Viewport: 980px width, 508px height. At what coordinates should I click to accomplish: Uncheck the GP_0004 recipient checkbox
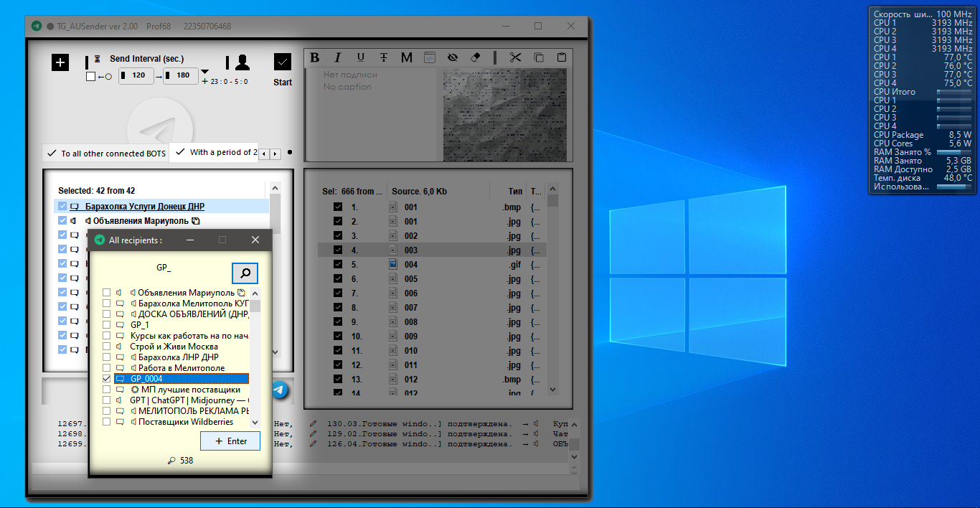(x=107, y=378)
